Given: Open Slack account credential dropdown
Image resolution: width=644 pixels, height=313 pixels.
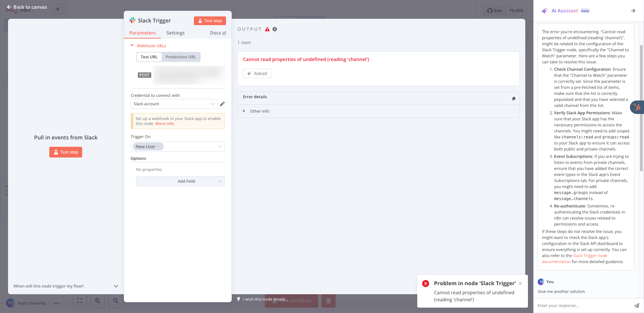Looking at the screenshot, I should (174, 104).
